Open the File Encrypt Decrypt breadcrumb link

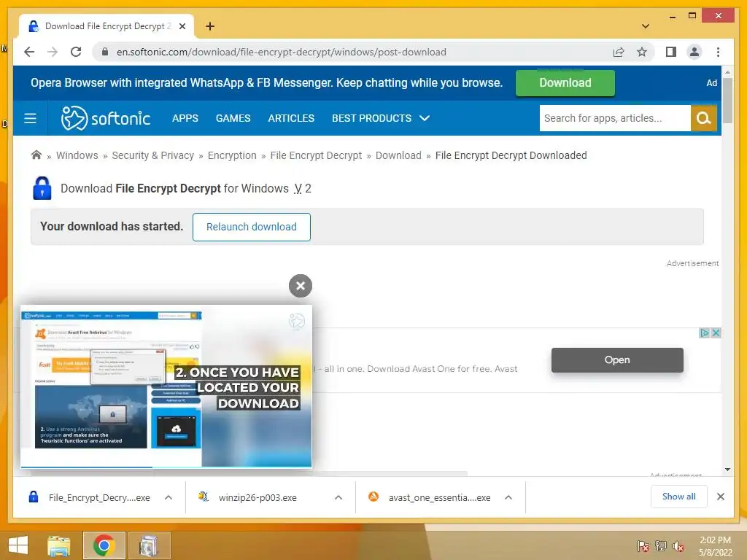316,155
